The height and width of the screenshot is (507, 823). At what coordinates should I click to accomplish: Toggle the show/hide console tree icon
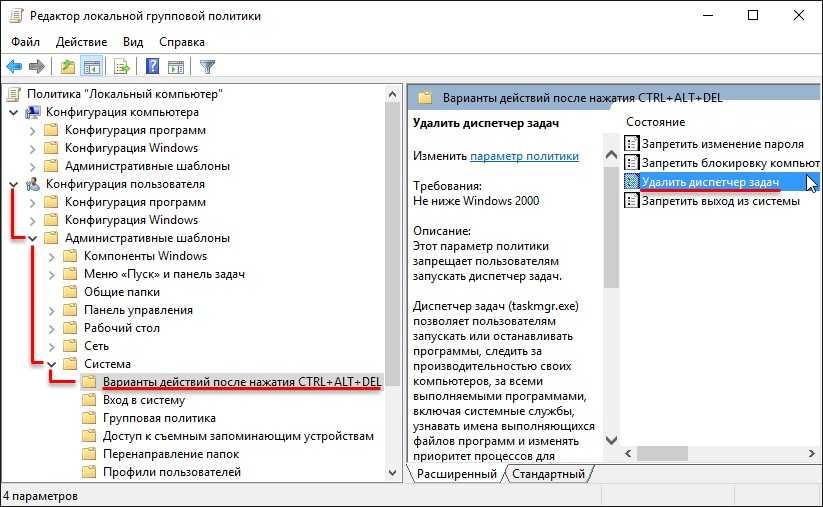coord(91,67)
